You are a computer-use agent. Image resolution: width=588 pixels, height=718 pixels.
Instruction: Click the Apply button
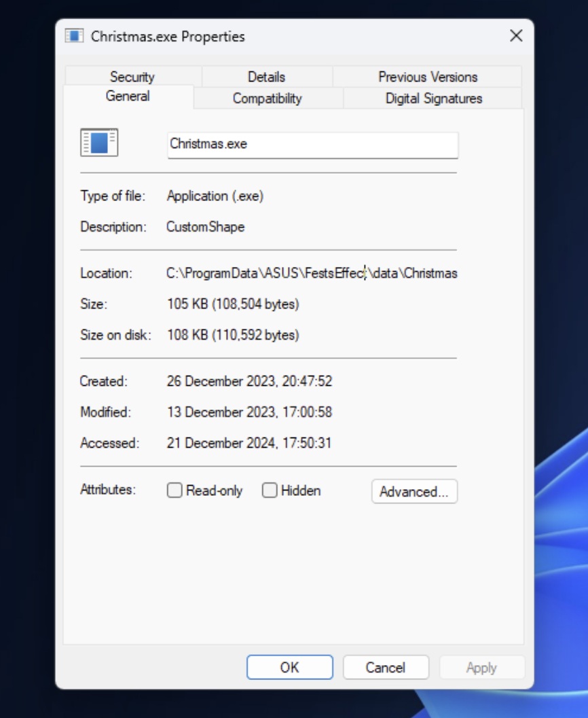481,667
